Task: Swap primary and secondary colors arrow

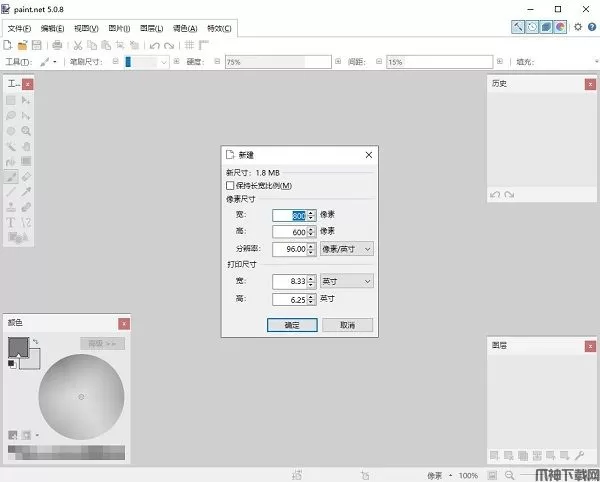Action: (36, 341)
